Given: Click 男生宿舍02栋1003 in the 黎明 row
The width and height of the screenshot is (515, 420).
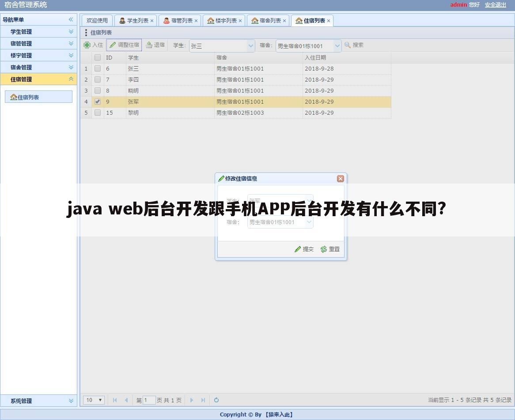Looking at the screenshot, I should point(240,112).
